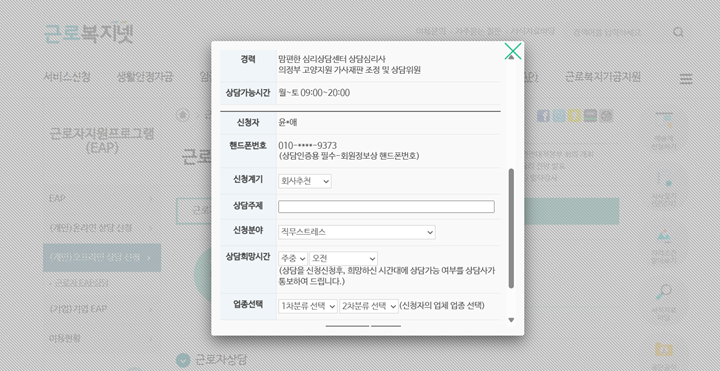Click the 맘편한 심리상담센터 상담심리사 line
This screenshot has height=371, width=720.
tap(332, 59)
